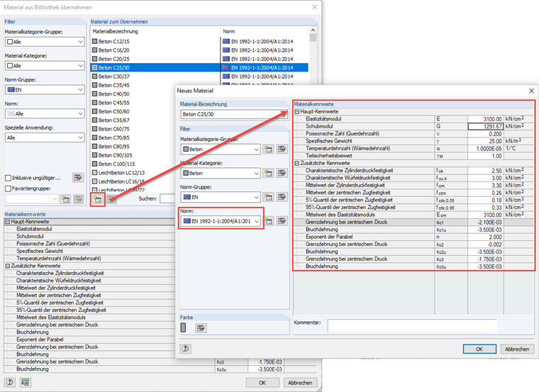Click the material color swatch in Farbe
Screen dimensions: 539x392
pos(183,327)
